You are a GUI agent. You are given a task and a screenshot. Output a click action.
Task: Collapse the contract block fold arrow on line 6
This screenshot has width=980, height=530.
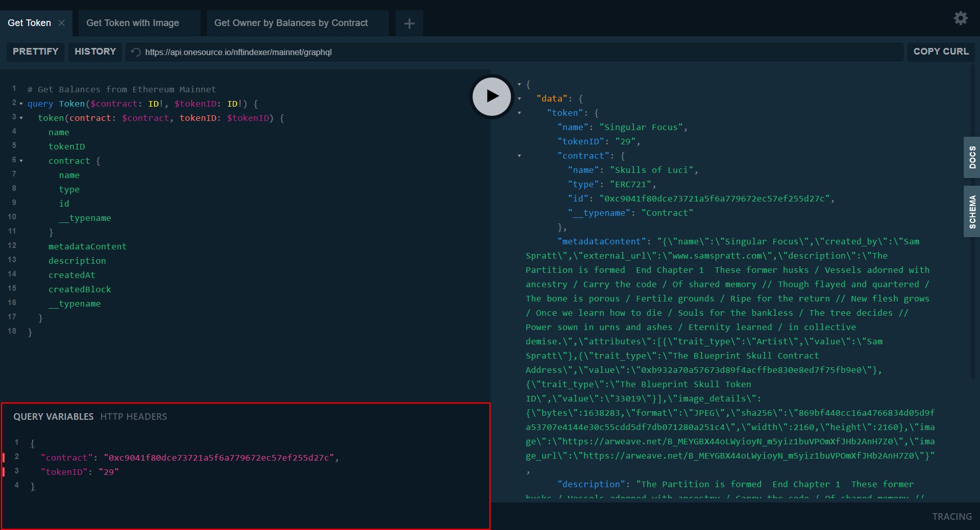pyautogui.click(x=21, y=161)
